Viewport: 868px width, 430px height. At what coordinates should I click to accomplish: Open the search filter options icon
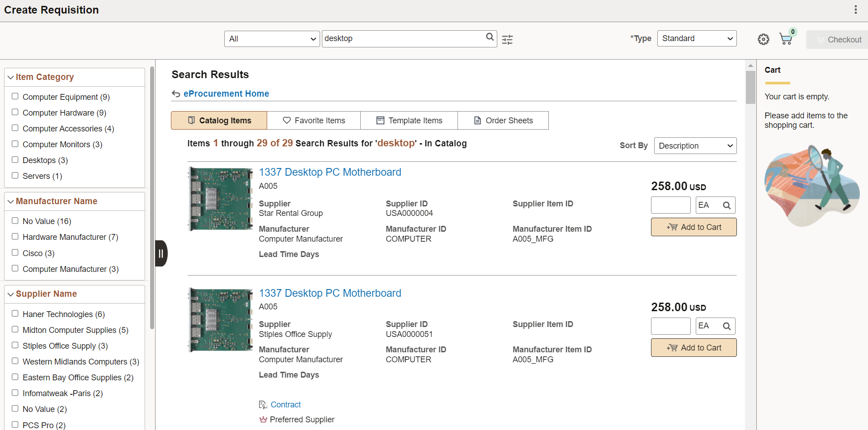507,40
